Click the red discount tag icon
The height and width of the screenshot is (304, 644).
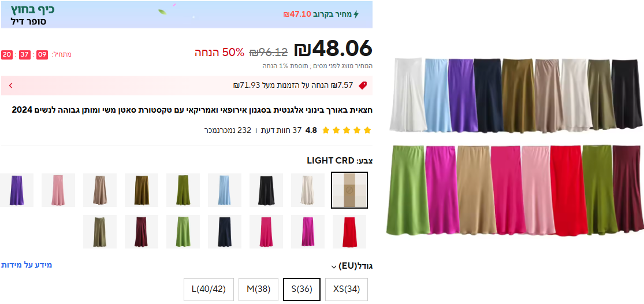click(x=362, y=86)
